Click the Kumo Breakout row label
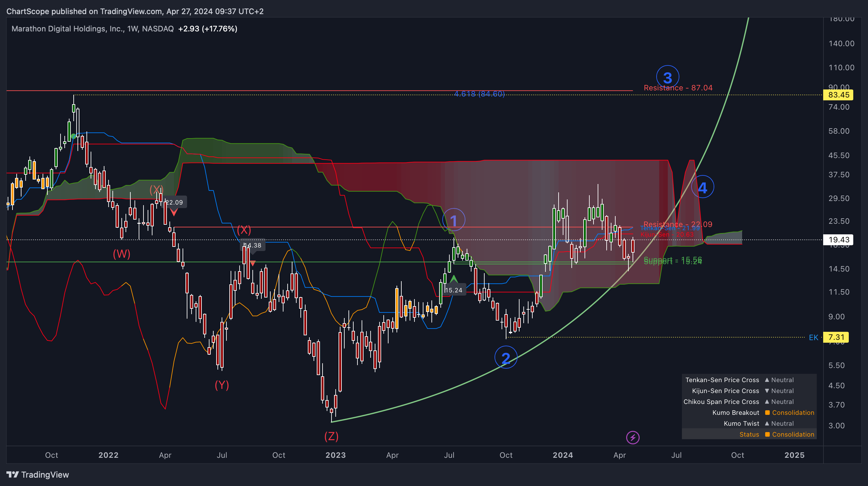The height and width of the screenshot is (486, 868). pos(736,413)
